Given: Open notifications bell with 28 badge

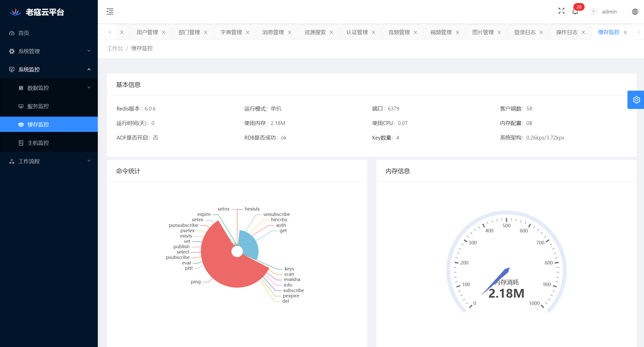Looking at the screenshot, I should tap(575, 11).
